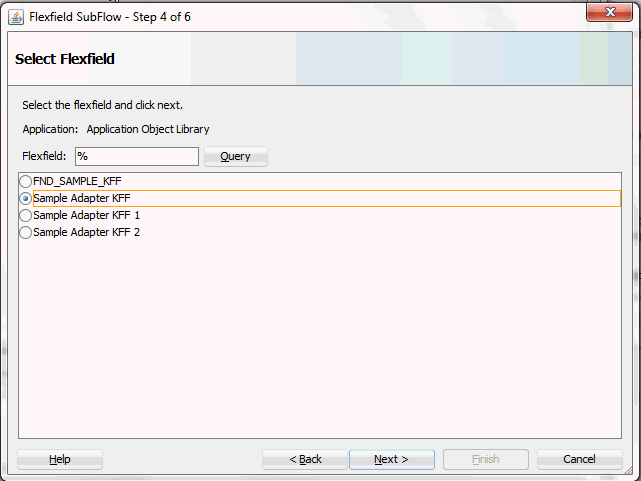Image resolution: width=641 pixels, height=481 pixels.
Task: Click the Sample Adapter KFF 1 label
Action: 87,215
